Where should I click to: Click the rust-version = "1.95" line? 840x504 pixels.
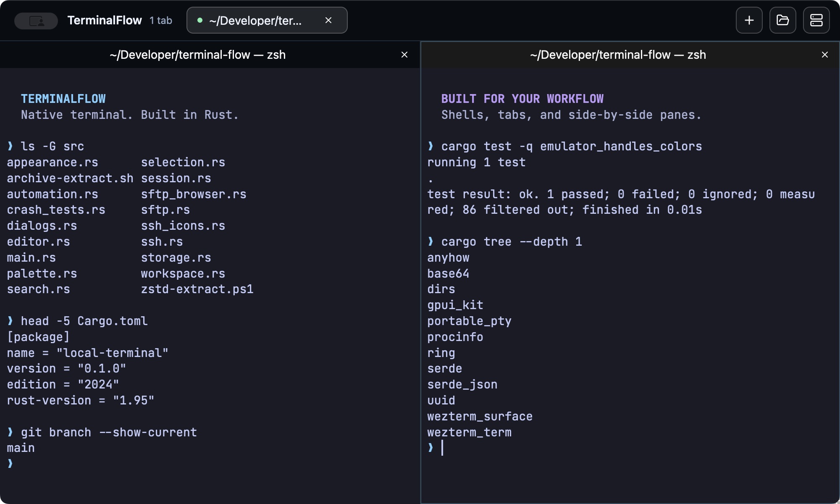(81, 400)
